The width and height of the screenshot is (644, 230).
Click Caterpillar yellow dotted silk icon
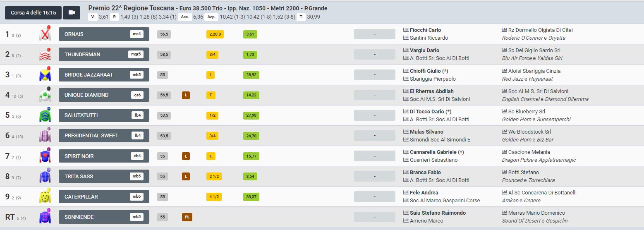45,196
